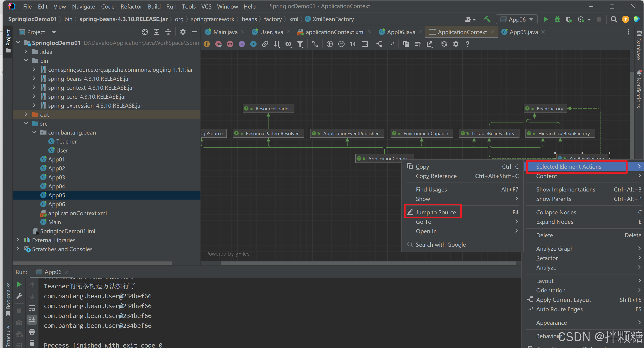
Task: Click the Refresh Data diagram icon
Action: (444, 44)
